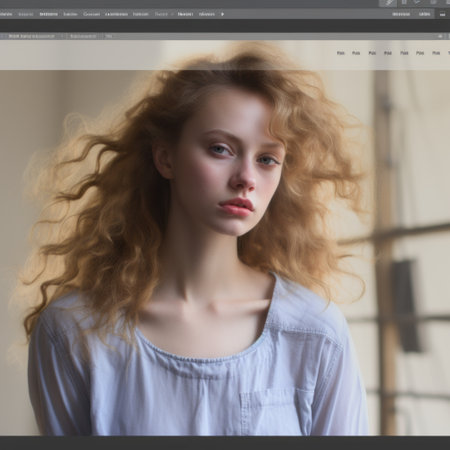Select the brush tool icon in the highlighted box
This screenshot has width=450, height=450.
[x=388, y=3]
